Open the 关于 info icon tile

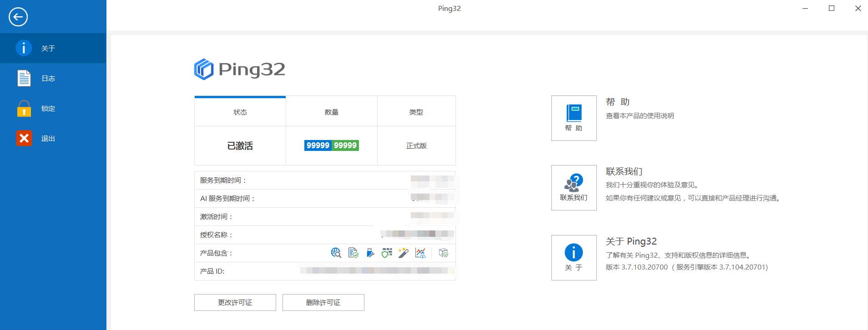click(x=574, y=258)
